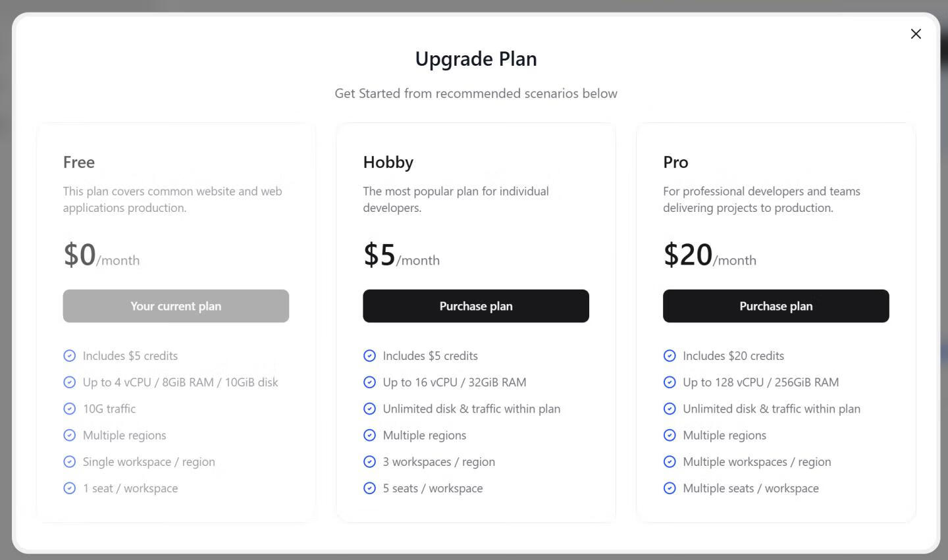Close the Upgrade Plan dialog
Viewport: 948px width, 560px height.
(916, 34)
